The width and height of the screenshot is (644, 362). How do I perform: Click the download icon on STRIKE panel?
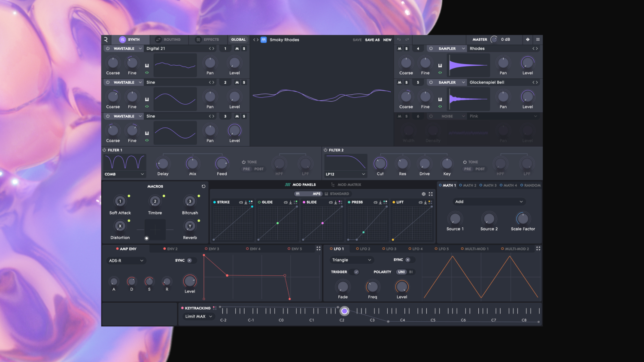click(246, 202)
